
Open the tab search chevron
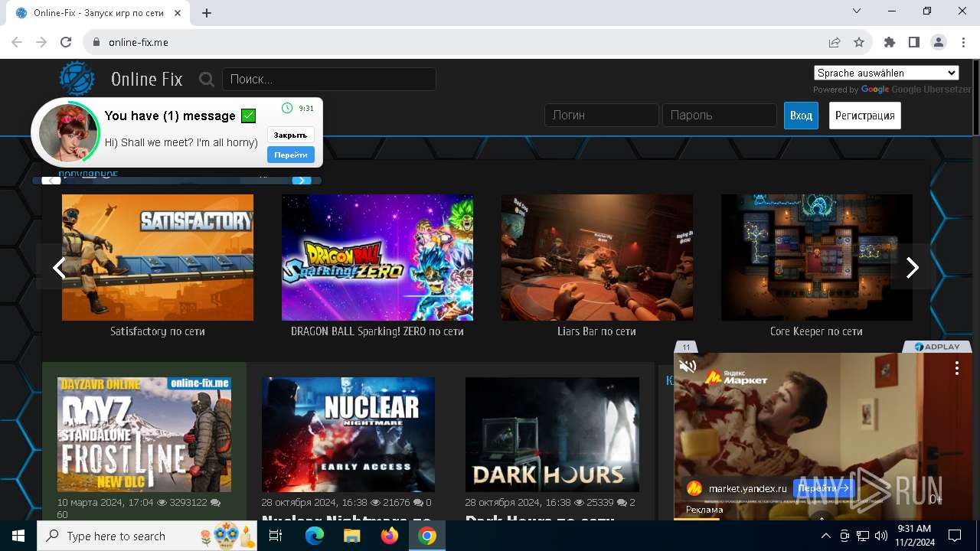point(857,11)
